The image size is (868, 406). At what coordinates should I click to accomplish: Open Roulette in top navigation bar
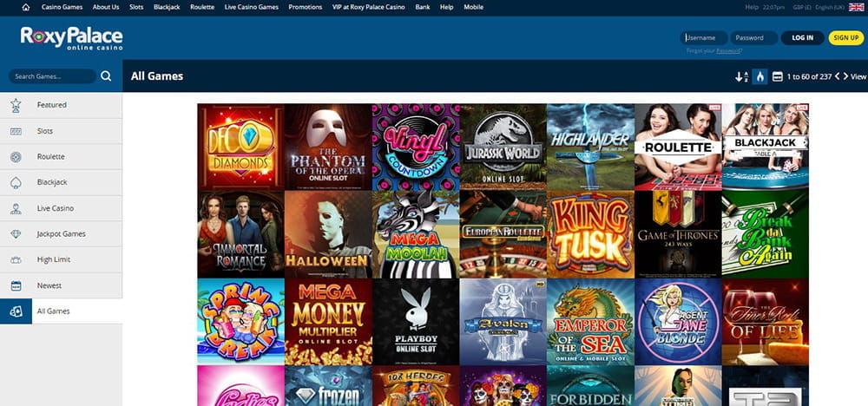tap(202, 7)
